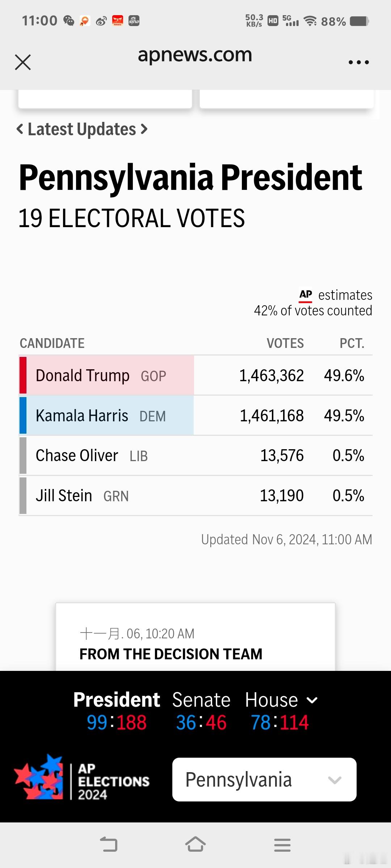
Task: Close the in-app browser with X
Action: coord(23,62)
